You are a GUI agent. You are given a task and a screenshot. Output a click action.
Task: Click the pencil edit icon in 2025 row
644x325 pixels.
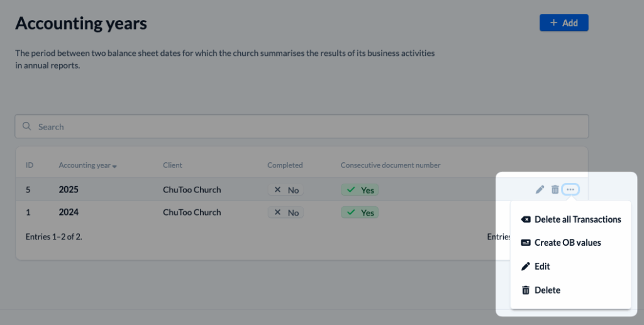540,189
